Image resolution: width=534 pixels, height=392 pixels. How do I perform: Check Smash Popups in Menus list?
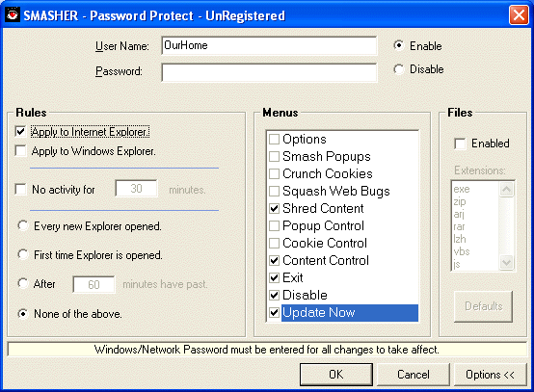click(x=274, y=157)
